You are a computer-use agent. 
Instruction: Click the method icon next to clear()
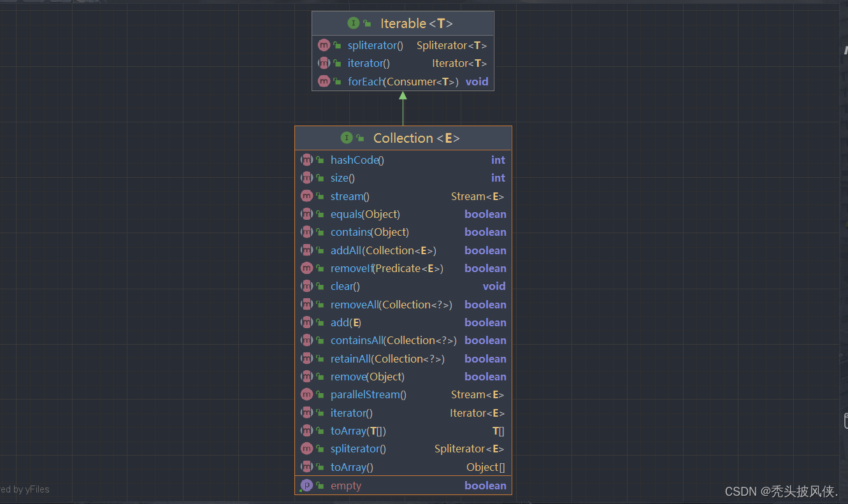pyautogui.click(x=306, y=286)
